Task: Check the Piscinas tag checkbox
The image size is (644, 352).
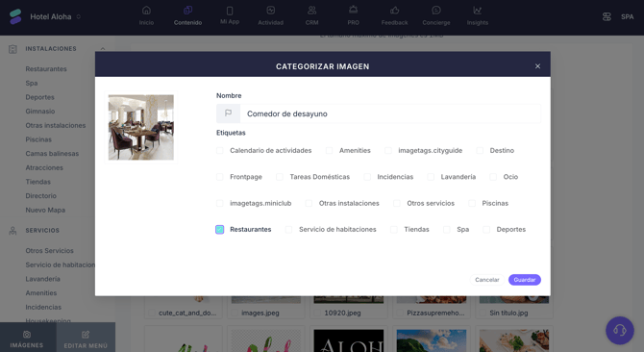Action: click(472, 203)
